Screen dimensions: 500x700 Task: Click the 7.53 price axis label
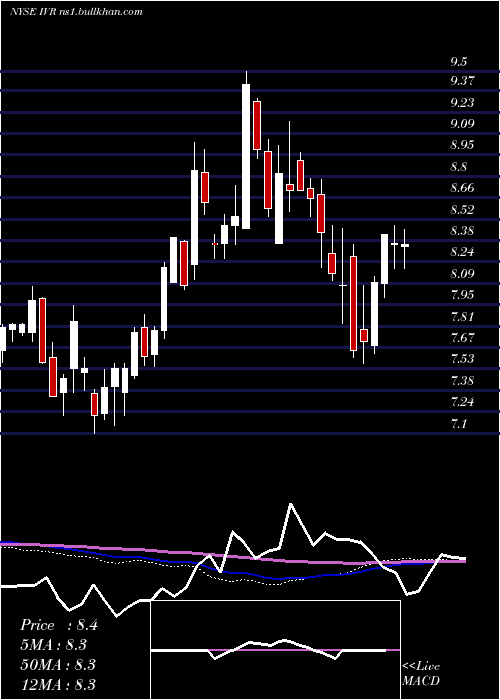coord(462,359)
